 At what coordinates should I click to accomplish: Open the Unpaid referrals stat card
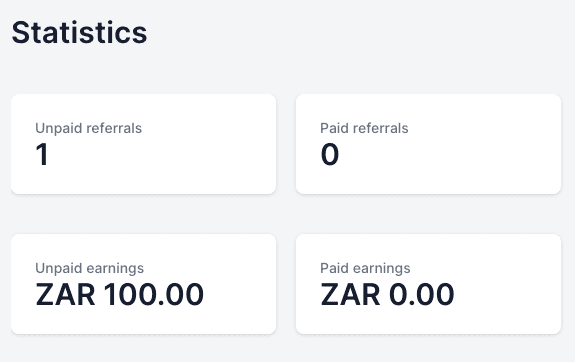(x=143, y=144)
